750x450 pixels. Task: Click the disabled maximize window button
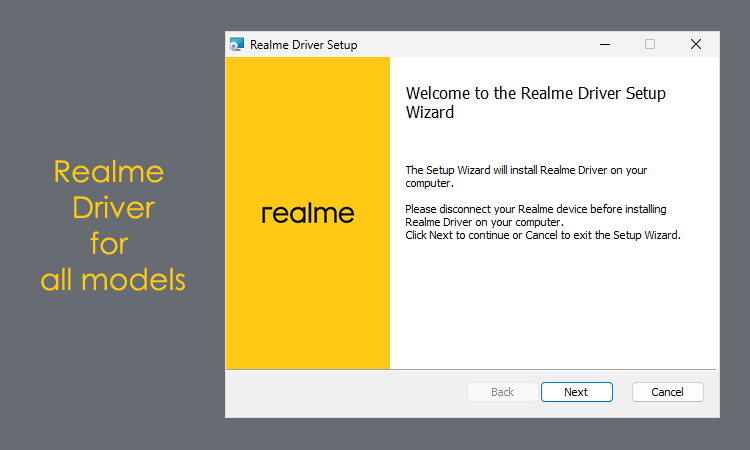(650, 44)
